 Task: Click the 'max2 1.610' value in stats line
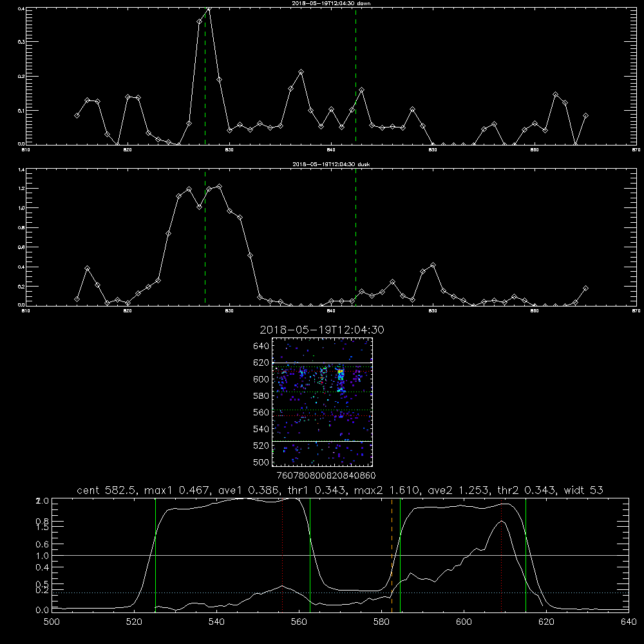point(387,490)
